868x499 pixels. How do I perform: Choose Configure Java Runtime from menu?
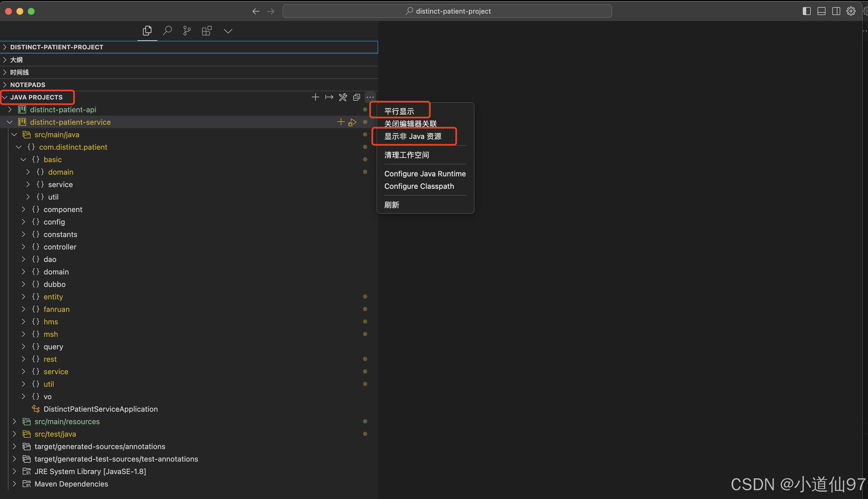[425, 174]
